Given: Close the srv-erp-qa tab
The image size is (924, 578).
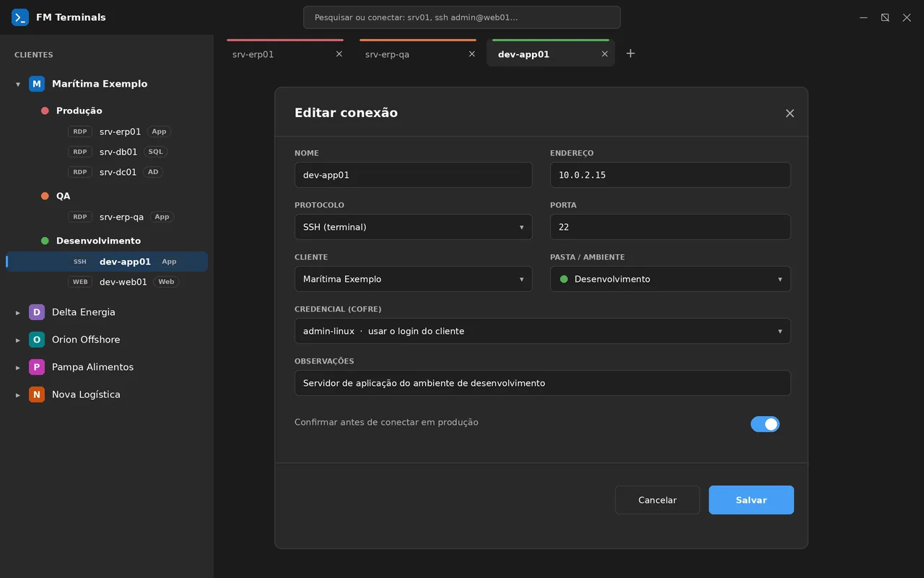Looking at the screenshot, I should (472, 54).
